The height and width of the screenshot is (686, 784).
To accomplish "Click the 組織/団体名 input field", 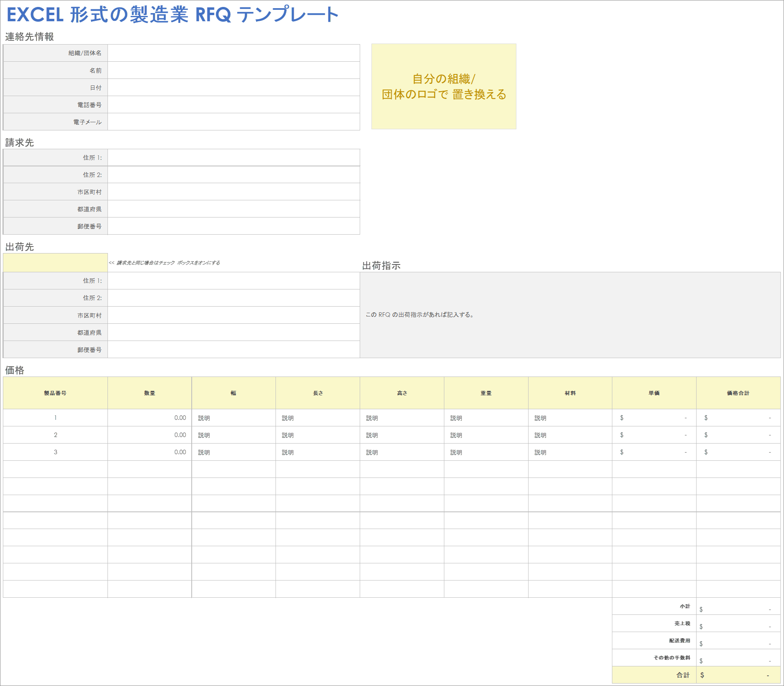I will click(233, 53).
